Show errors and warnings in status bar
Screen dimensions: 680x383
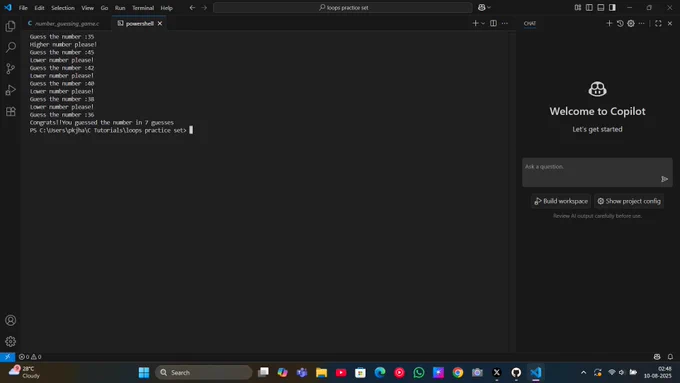pos(30,357)
